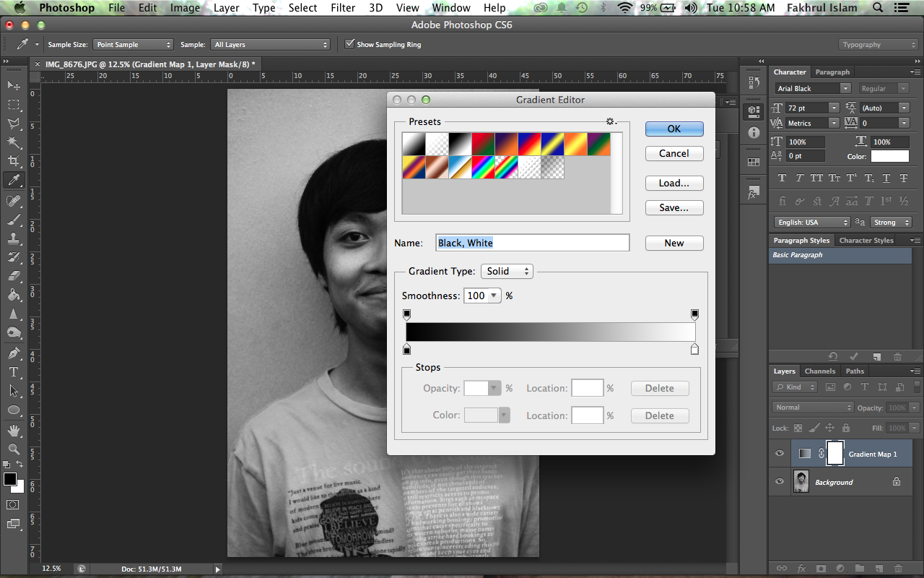
Task: Toggle the Show Sampling Ring checkbox
Action: click(349, 44)
